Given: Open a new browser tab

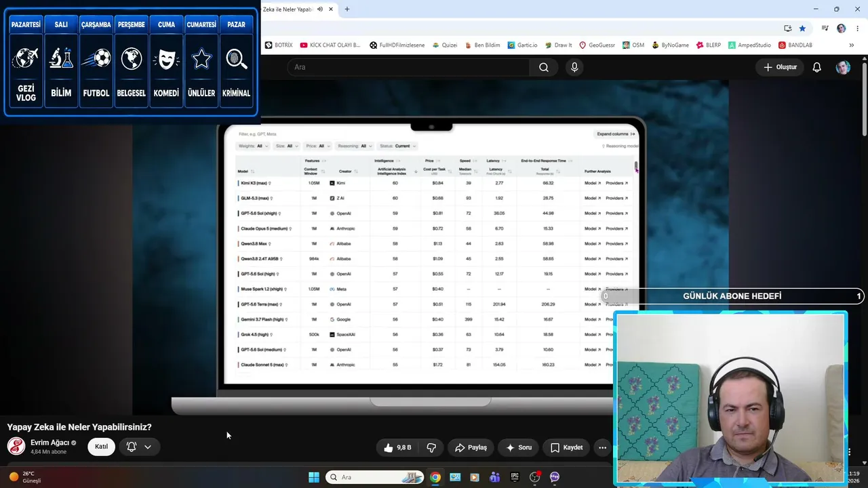Looking at the screenshot, I should tap(347, 9).
